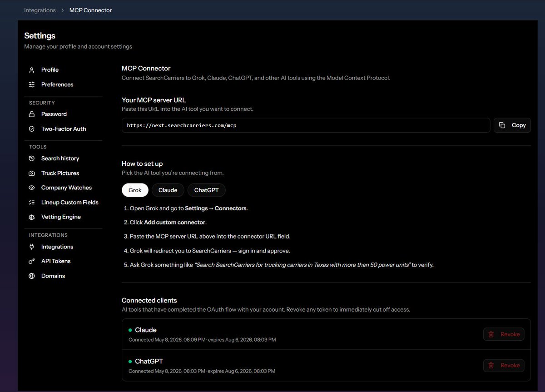Switch to the ChatGPT setup tab
This screenshot has height=392, width=545.
(x=206, y=190)
